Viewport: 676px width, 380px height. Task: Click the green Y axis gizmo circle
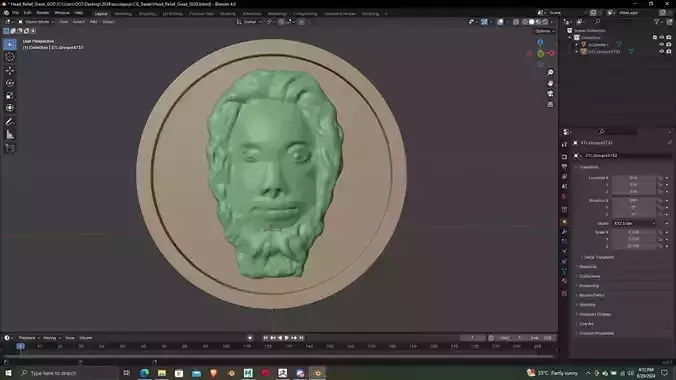(541, 53)
